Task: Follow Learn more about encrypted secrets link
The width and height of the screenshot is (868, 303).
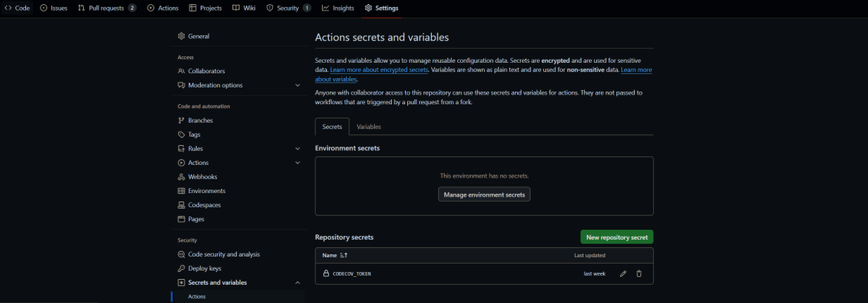Action: (379, 70)
